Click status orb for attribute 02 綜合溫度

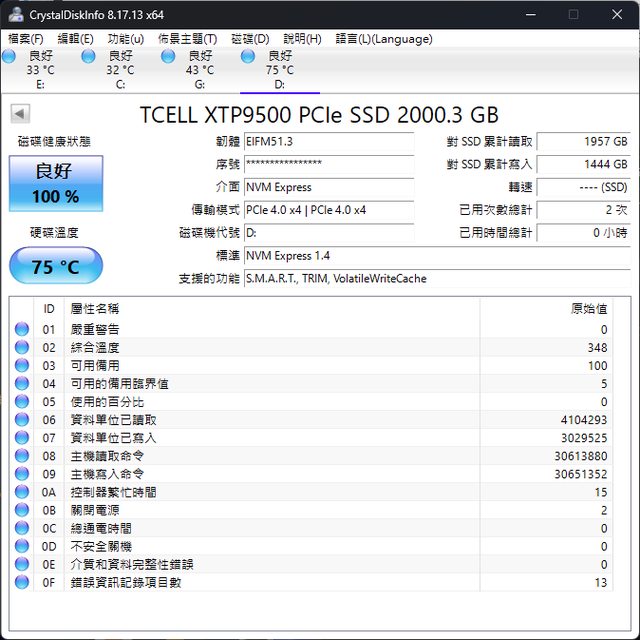click(x=22, y=348)
